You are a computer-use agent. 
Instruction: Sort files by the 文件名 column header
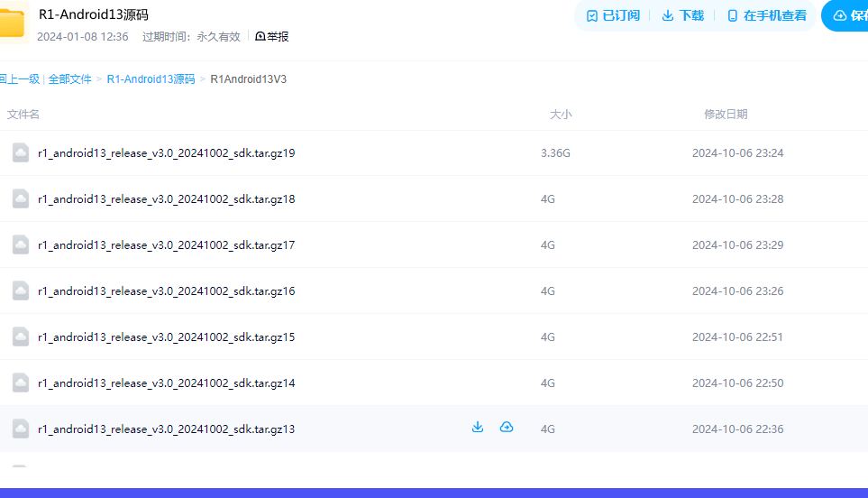tap(23, 115)
